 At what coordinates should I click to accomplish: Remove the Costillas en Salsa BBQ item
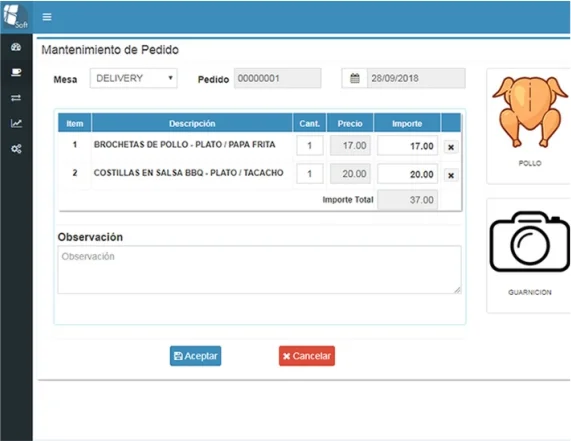(451, 176)
